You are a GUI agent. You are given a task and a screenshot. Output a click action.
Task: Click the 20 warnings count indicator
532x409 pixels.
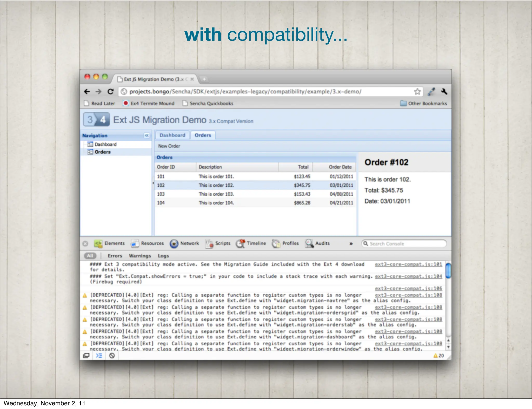438,356
